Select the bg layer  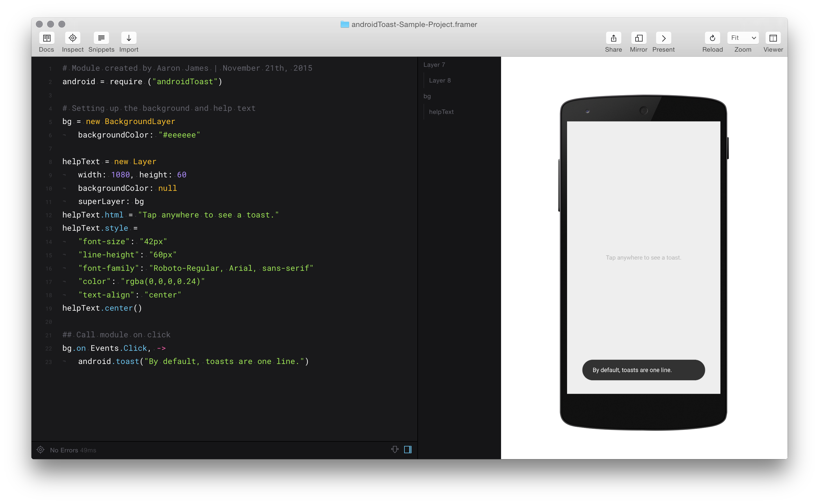(x=427, y=96)
